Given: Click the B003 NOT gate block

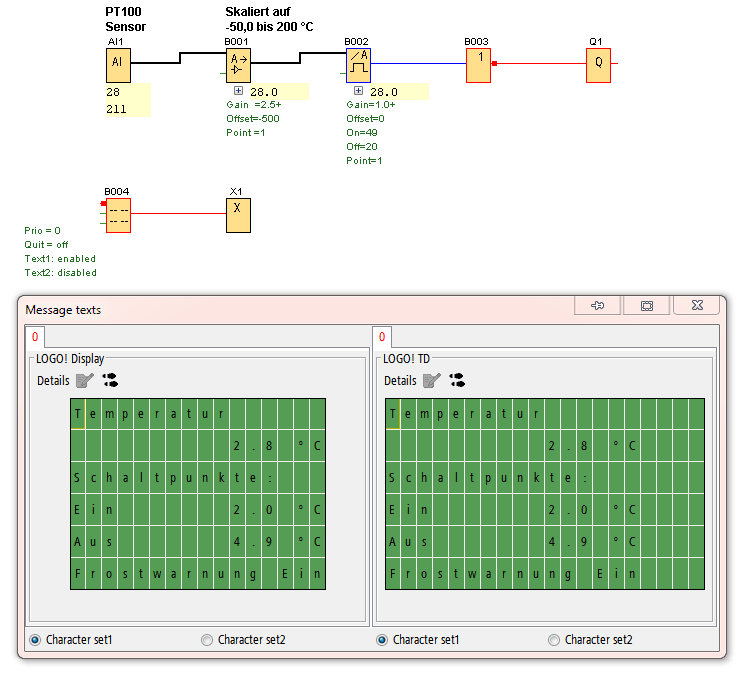Looking at the screenshot, I should (x=478, y=64).
